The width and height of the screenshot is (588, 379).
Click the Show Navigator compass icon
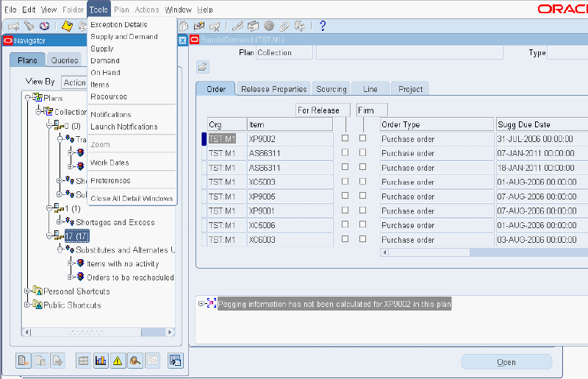point(44,26)
